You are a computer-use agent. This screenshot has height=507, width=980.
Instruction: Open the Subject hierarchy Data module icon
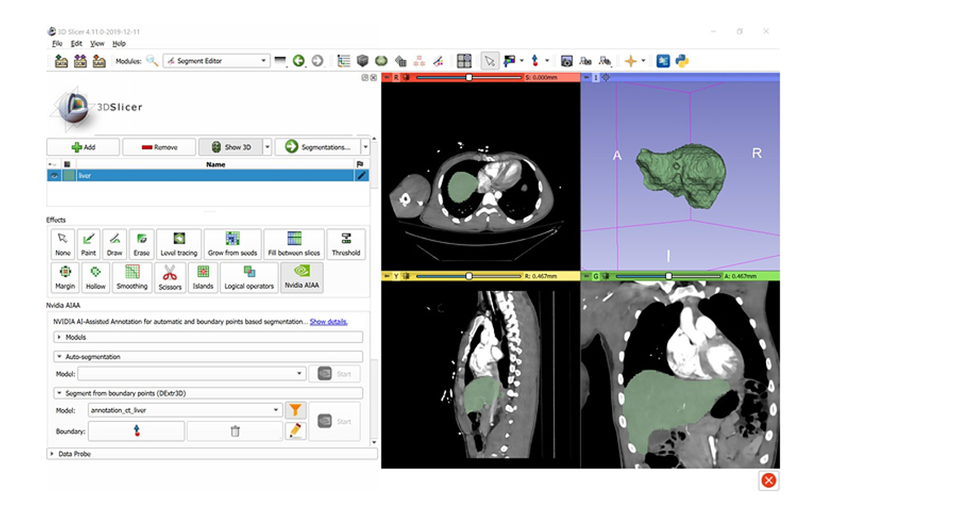click(x=344, y=61)
